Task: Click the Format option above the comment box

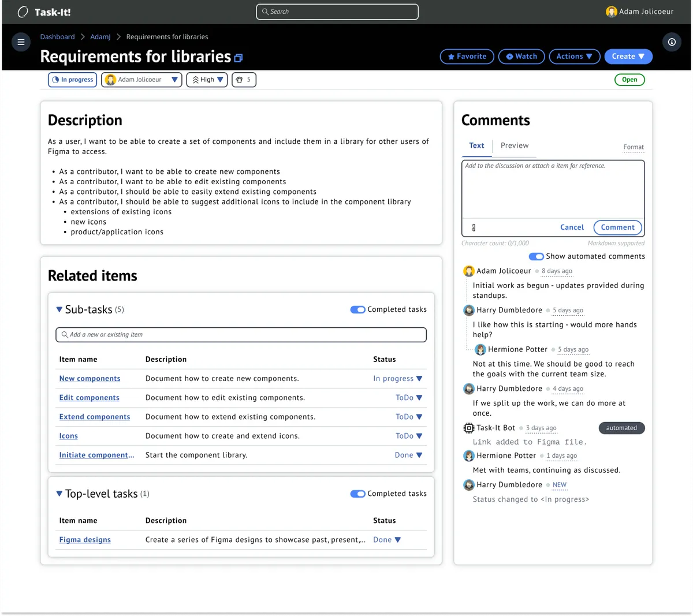Action: pyautogui.click(x=634, y=147)
